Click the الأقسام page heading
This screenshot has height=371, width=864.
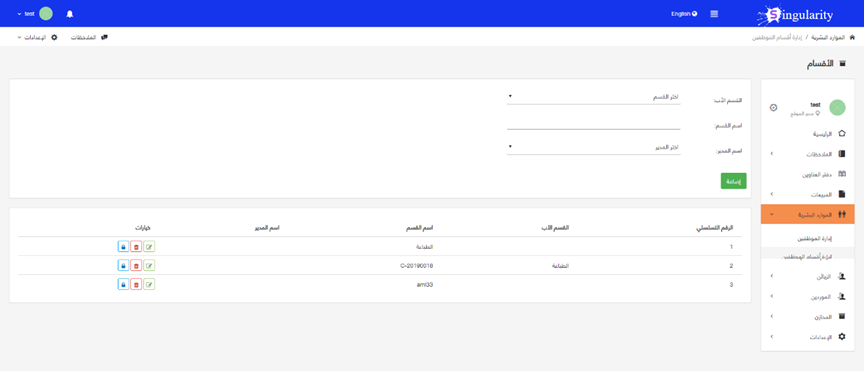820,64
